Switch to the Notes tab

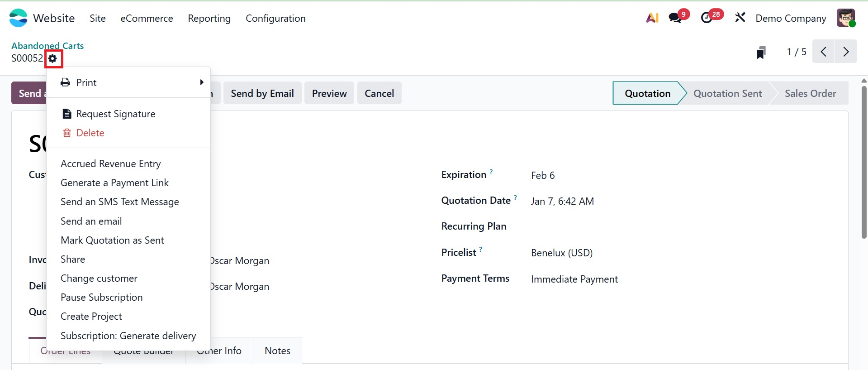(x=277, y=351)
